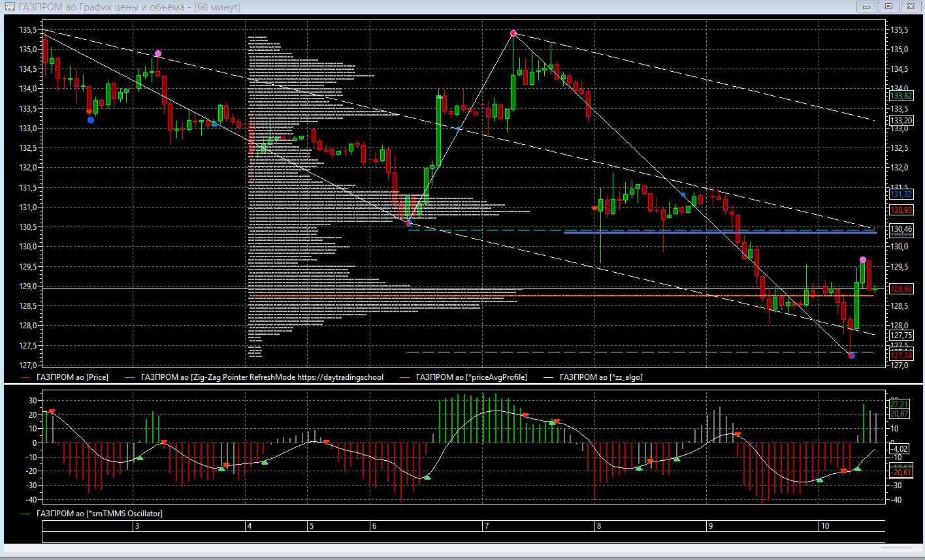Close the ГАЗПРОМ chart window

coord(910,7)
